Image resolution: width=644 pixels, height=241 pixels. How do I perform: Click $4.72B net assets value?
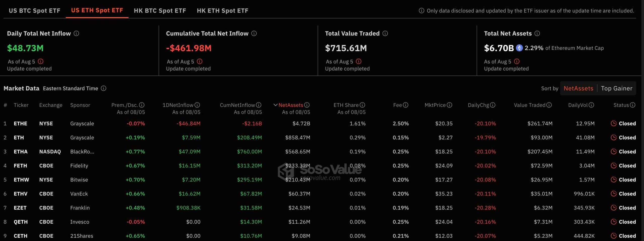pos(301,123)
